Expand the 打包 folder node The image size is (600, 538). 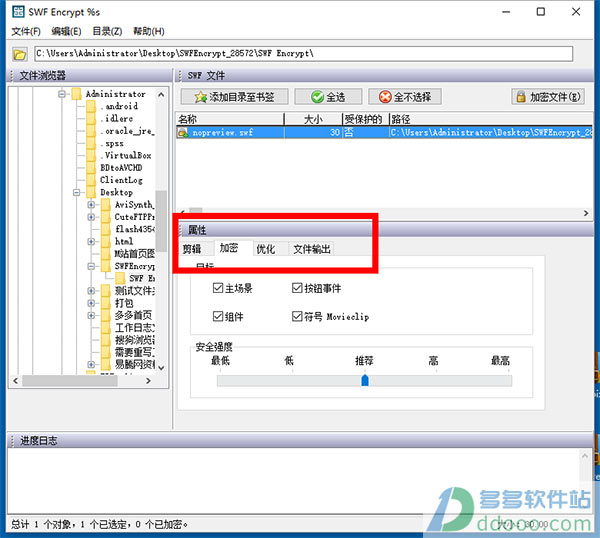pos(91,303)
